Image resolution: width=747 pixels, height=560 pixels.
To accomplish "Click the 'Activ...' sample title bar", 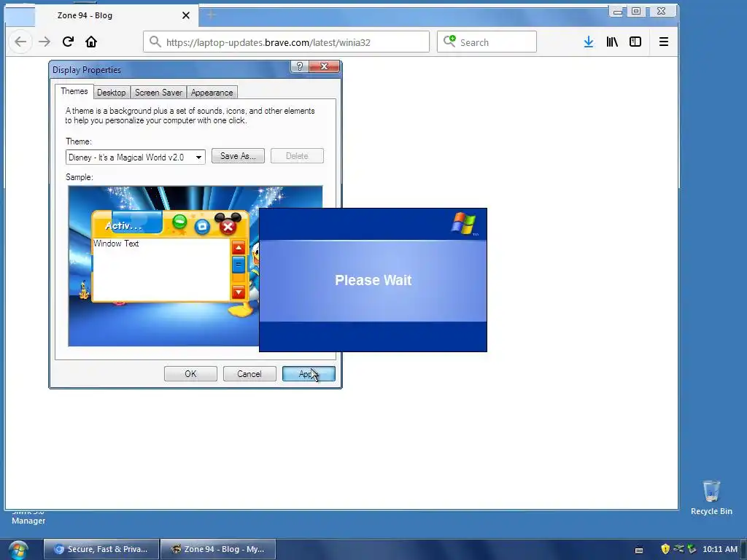I will [x=124, y=226].
